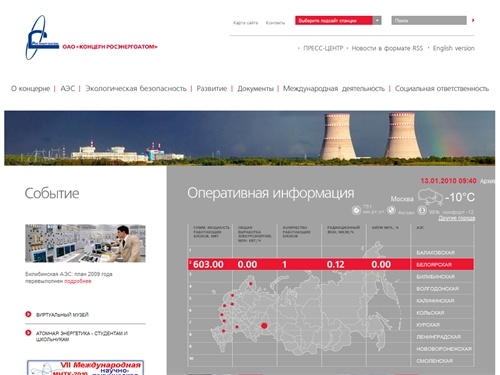This screenshot has height=375, width=500.
Task: Select БАЛАКОВСКАЯ station in list
Action: 435,253
